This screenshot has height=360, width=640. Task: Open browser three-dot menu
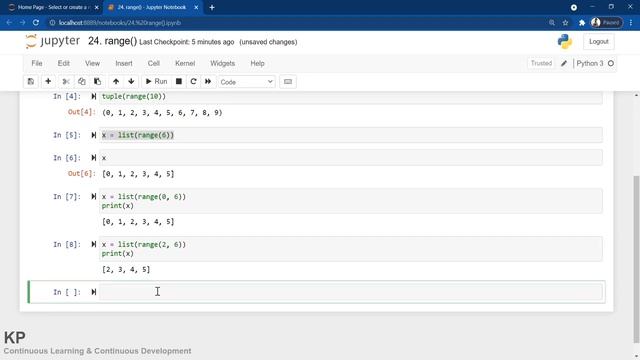631,23
